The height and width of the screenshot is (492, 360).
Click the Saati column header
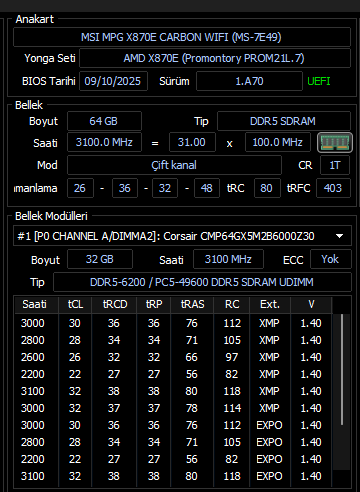pos(36,304)
